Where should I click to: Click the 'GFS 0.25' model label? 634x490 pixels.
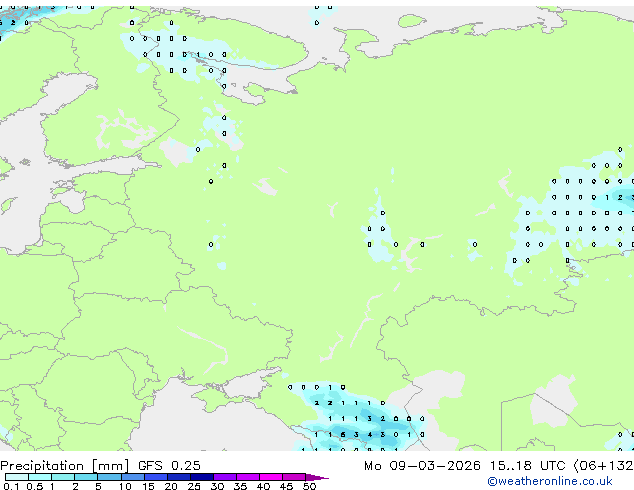tap(169, 466)
